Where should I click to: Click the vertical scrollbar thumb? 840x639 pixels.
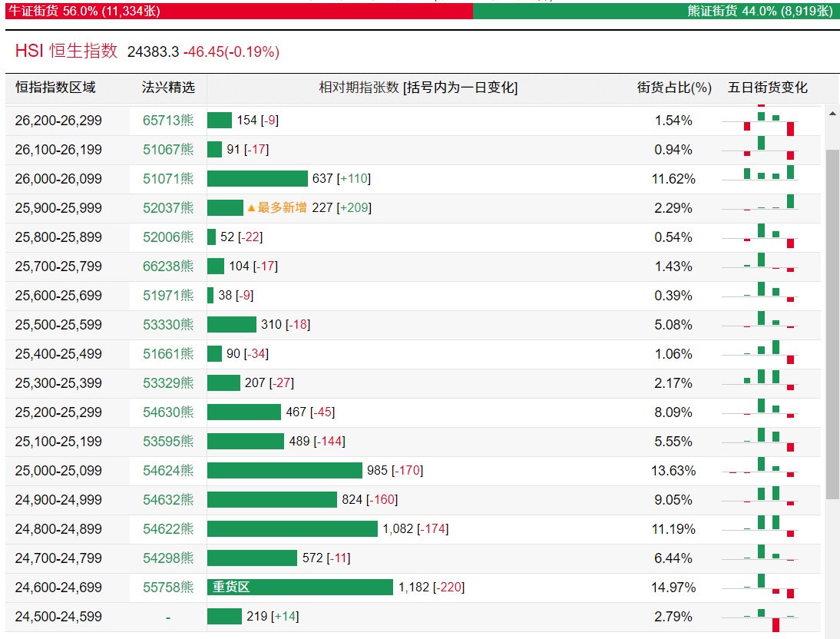pos(832,323)
